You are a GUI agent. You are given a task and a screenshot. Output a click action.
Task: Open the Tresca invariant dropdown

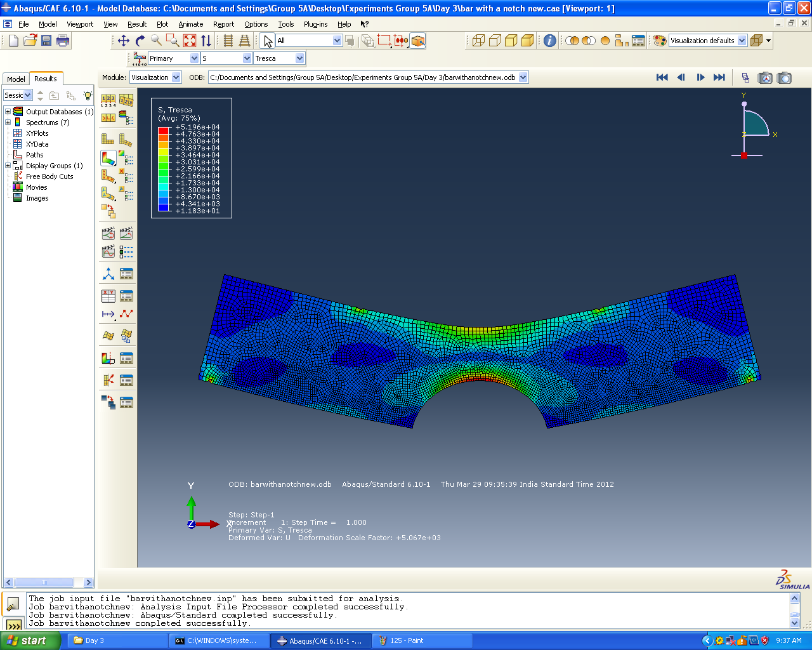click(300, 58)
